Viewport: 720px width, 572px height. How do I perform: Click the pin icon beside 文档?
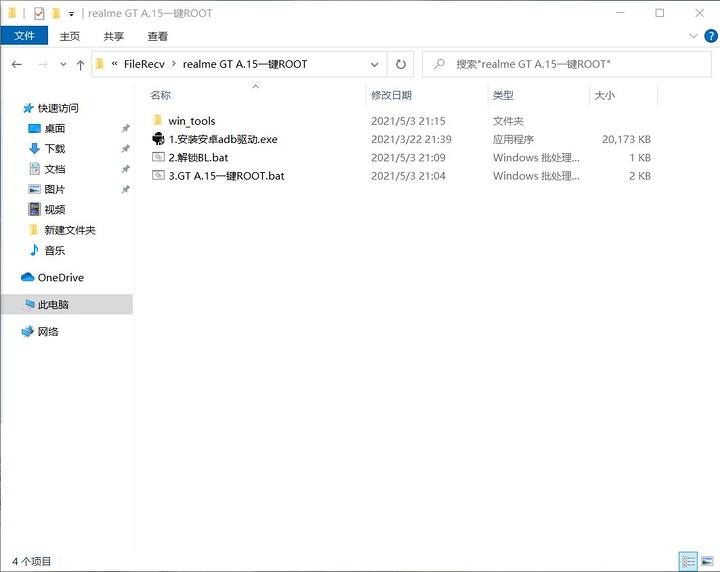click(x=125, y=169)
